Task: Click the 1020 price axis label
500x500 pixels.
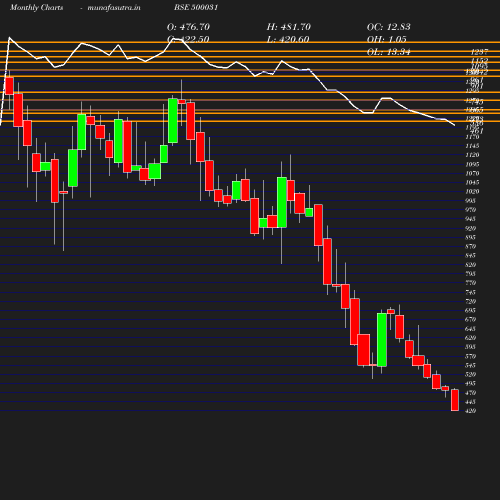Action: click(472, 192)
